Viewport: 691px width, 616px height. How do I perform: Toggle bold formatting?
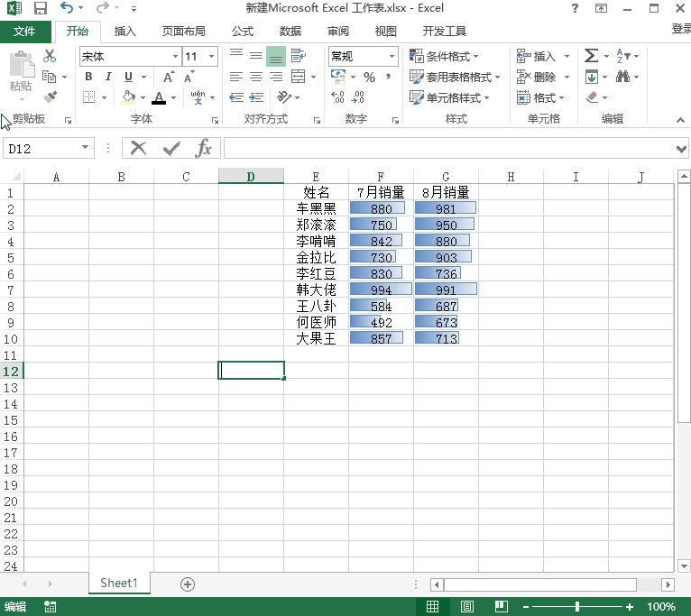(88, 77)
